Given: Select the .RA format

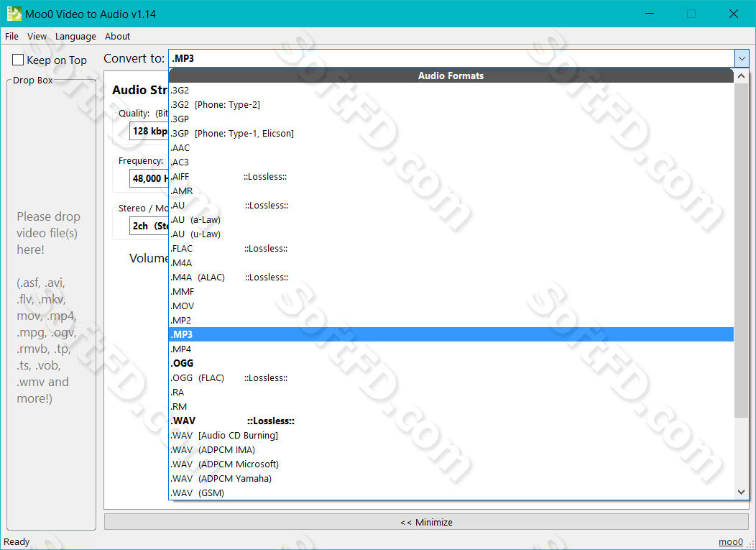Looking at the screenshot, I should pyautogui.click(x=451, y=393).
